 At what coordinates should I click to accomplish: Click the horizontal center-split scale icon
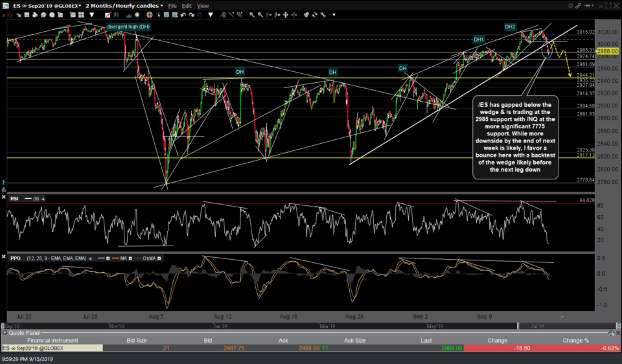click(x=285, y=15)
